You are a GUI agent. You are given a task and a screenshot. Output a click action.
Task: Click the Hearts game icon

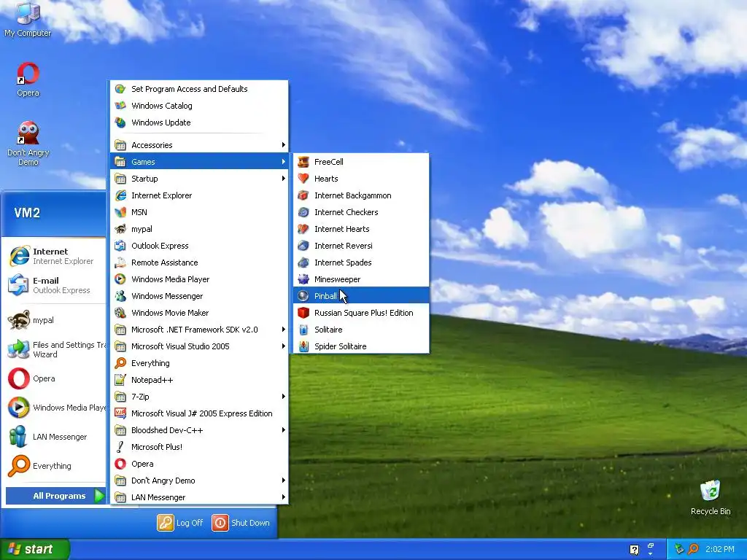point(303,179)
